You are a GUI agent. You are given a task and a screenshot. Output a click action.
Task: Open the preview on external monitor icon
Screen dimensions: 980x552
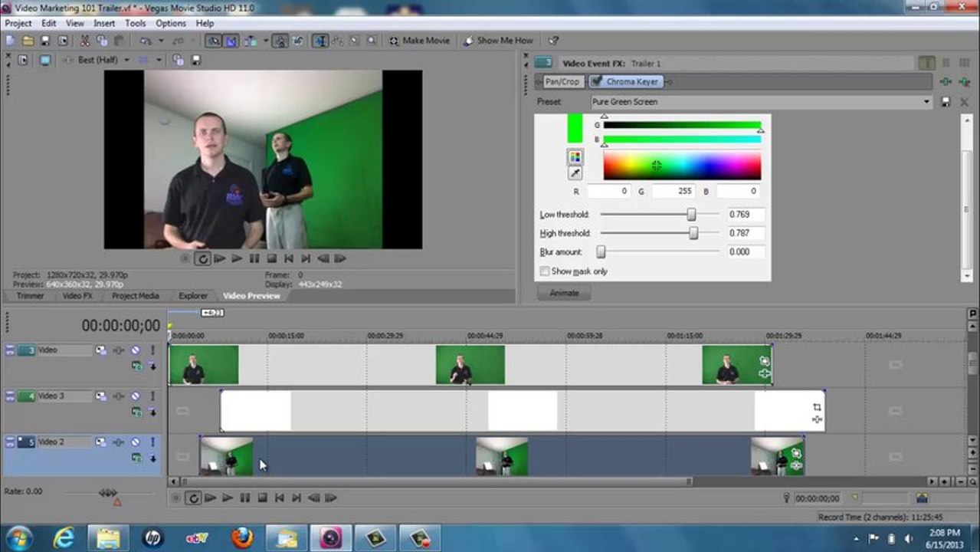click(x=45, y=60)
